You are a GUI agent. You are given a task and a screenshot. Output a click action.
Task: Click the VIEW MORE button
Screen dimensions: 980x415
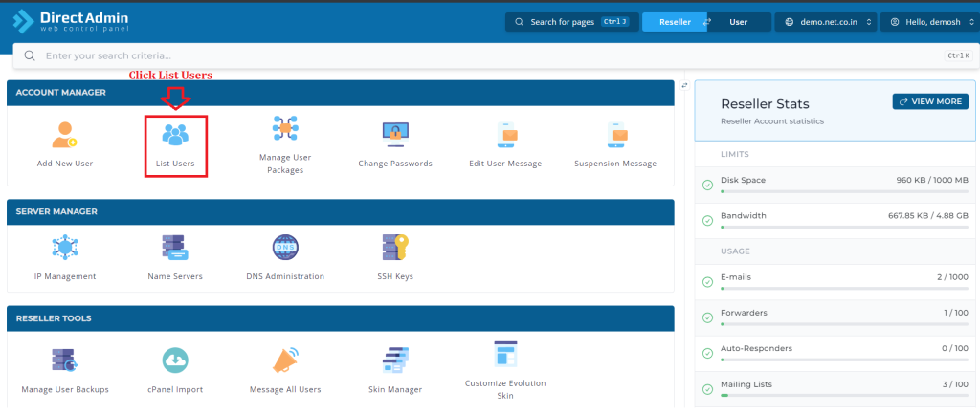click(x=930, y=101)
